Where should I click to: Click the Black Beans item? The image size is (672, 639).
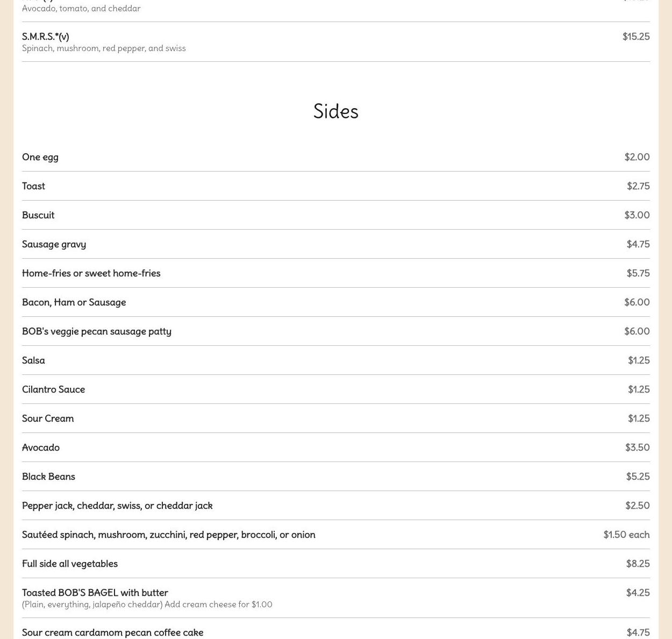(336, 477)
